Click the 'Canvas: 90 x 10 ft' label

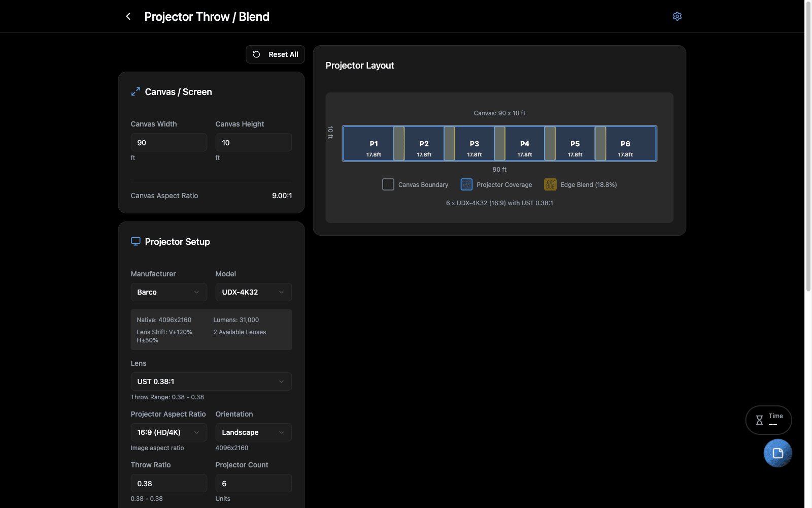499,113
